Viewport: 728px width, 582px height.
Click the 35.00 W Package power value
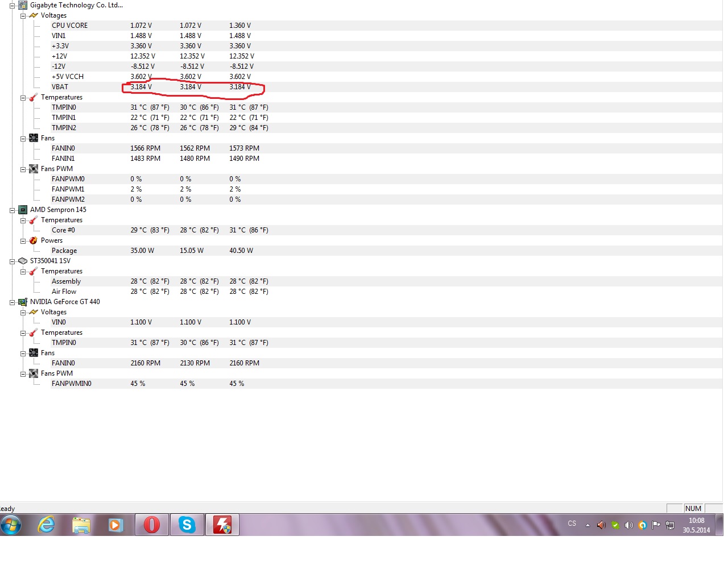tap(142, 251)
